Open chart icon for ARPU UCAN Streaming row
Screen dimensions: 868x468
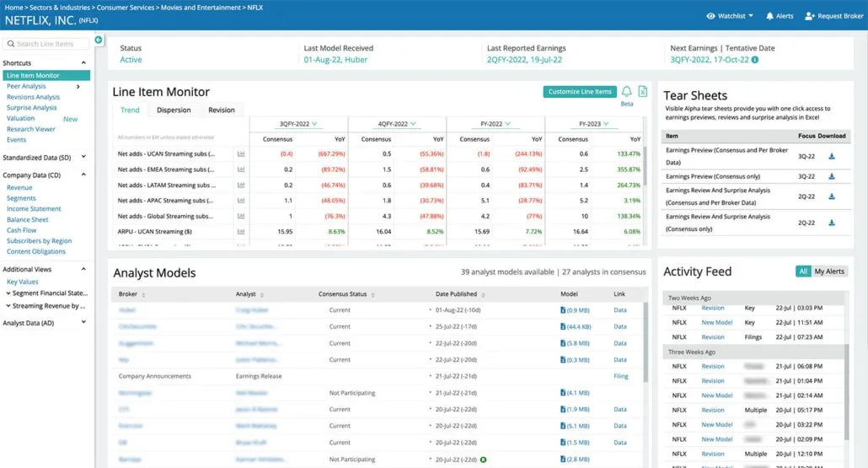coord(241,232)
